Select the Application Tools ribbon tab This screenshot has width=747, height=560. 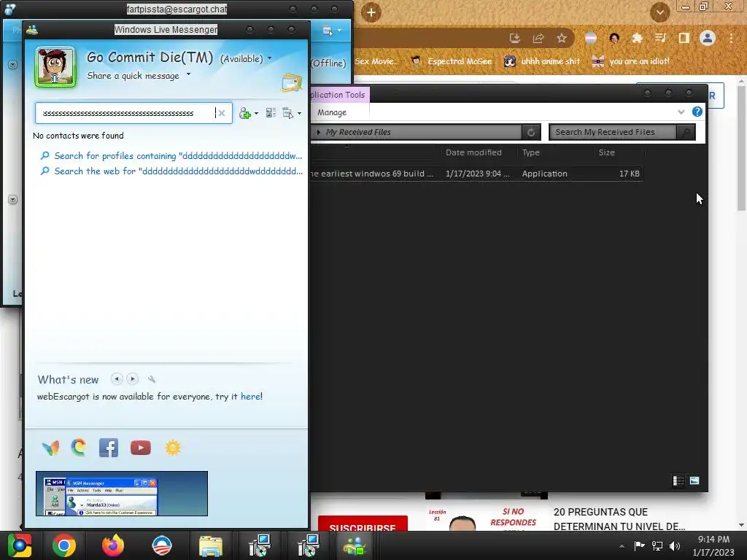pyautogui.click(x=338, y=94)
